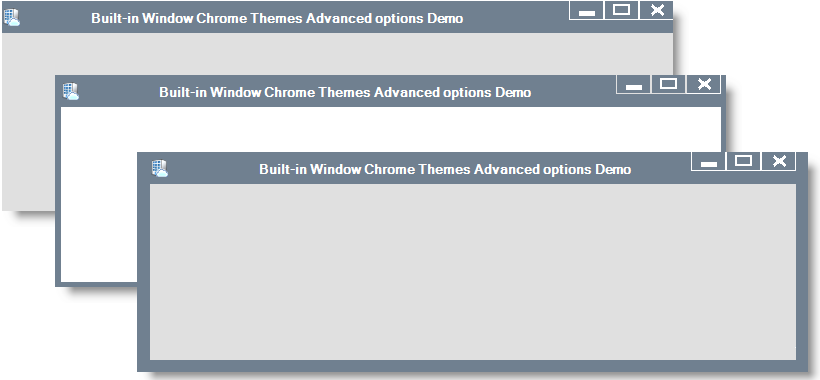The image size is (820, 380).
Task: Click the bottom border of the frontmost window
Action: pyautogui.click(x=473, y=365)
